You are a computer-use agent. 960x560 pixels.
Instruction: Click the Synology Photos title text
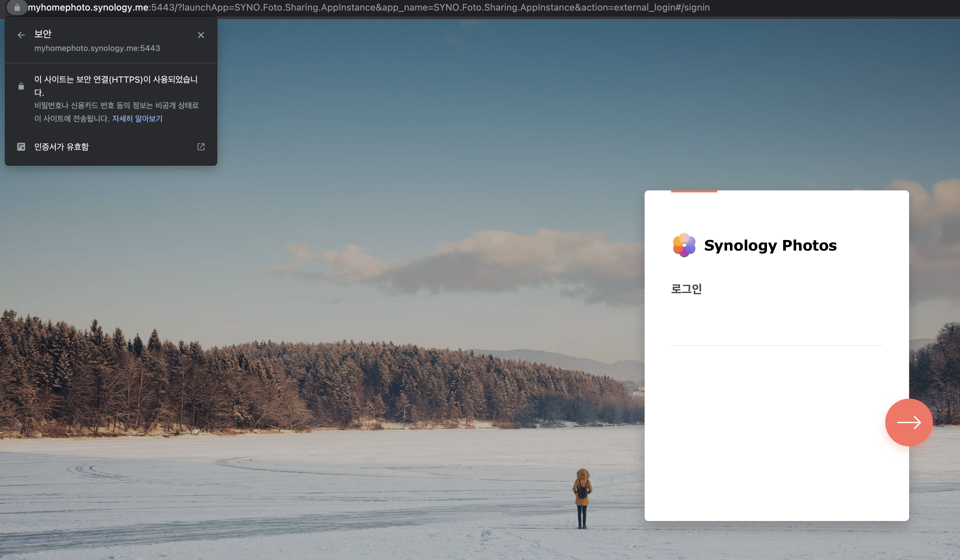coord(770,245)
